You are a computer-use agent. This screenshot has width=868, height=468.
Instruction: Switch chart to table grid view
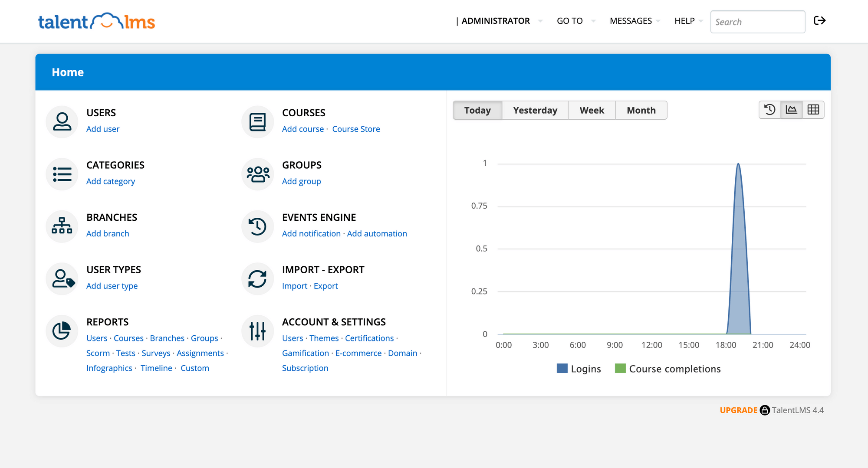(813, 110)
